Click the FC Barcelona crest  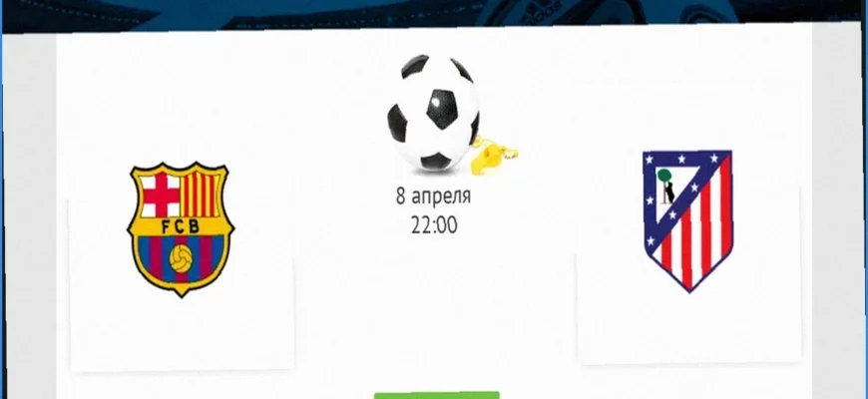(x=181, y=228)
